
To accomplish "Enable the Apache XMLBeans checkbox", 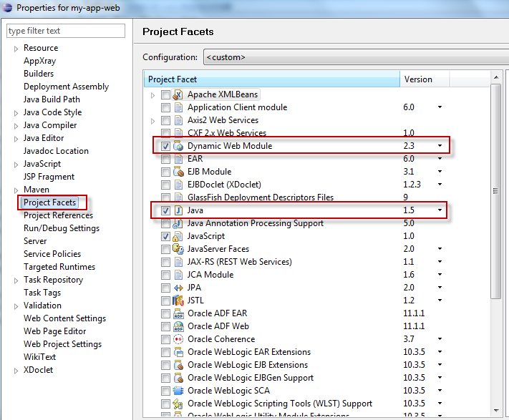I will pyautogui.click(x=165, y=94).
